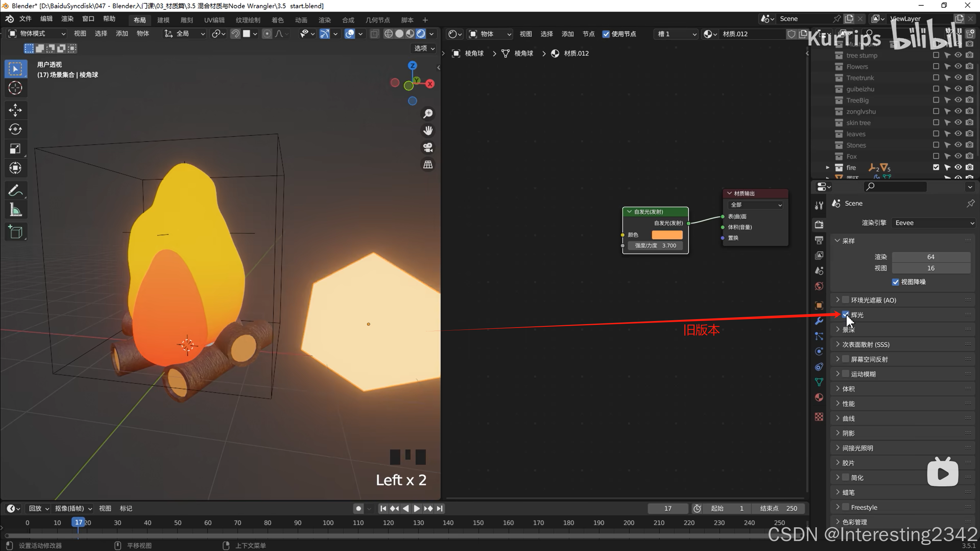Open the Modifier properties wrench tab

coord(819,321)
